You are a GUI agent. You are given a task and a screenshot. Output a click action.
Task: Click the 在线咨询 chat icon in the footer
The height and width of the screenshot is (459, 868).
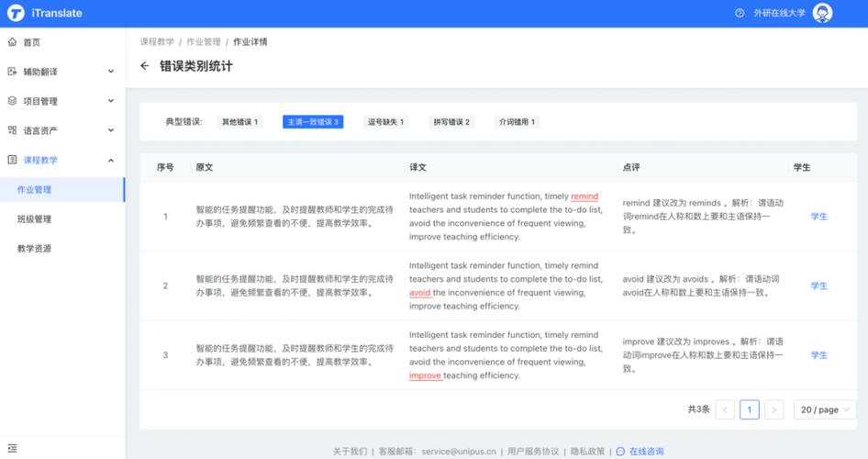pyautogui.click(x=620, y=452)
